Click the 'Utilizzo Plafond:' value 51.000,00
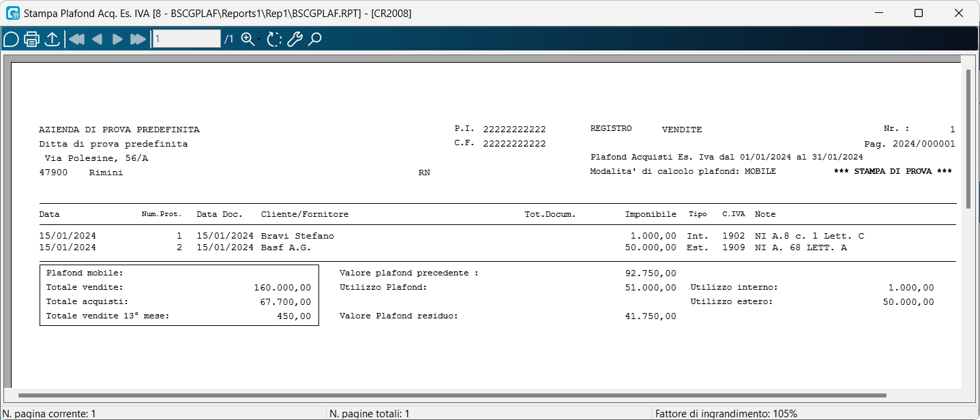980x420 pixels. point(651,287)
